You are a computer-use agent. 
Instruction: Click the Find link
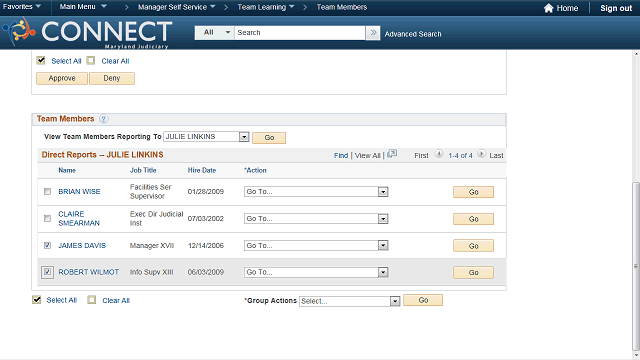click(341, 156)
